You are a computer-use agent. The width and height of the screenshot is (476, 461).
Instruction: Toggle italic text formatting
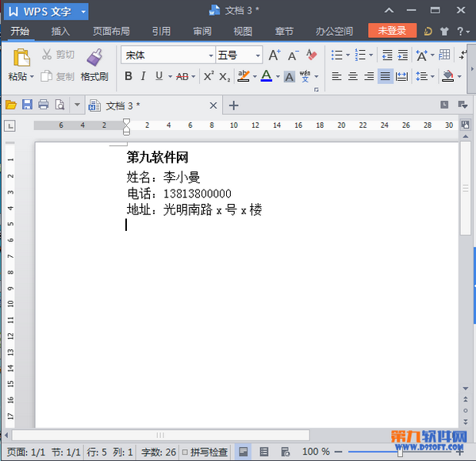coord(143,76)
